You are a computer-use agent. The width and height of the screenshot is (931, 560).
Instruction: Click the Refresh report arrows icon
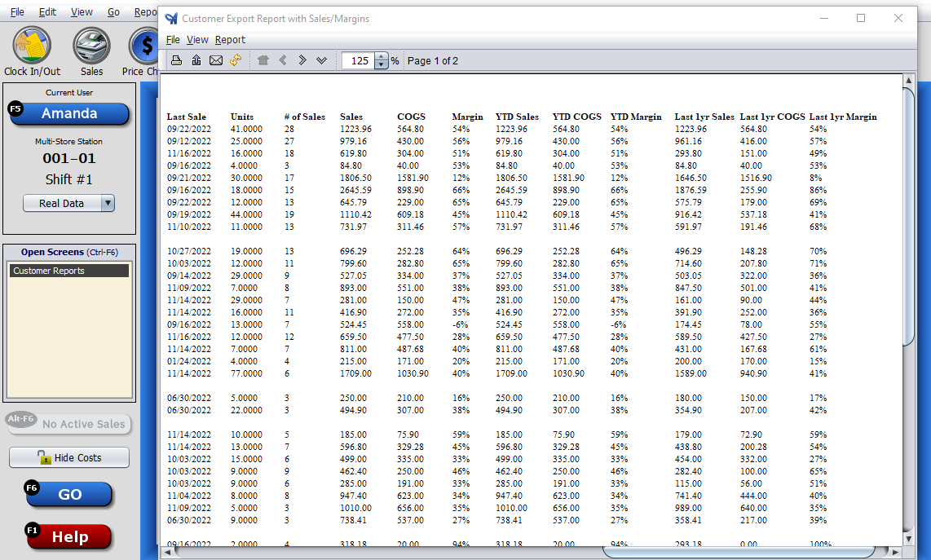(x=236, y=60)
